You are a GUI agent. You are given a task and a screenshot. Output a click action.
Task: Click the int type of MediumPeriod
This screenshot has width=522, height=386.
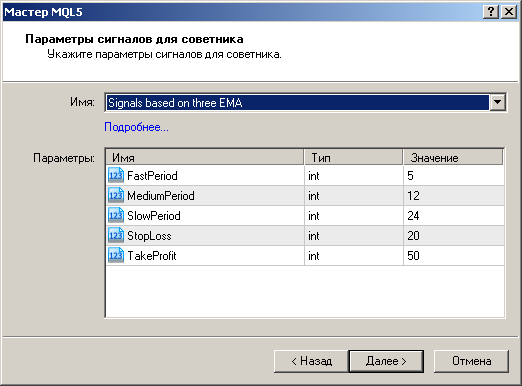pyautogui.click(x=314, y=196)
